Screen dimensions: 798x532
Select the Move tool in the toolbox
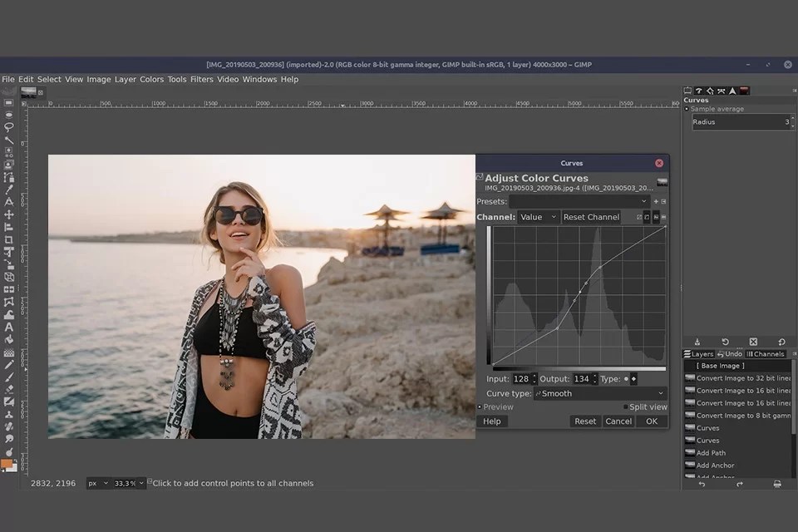pos(9,215)
